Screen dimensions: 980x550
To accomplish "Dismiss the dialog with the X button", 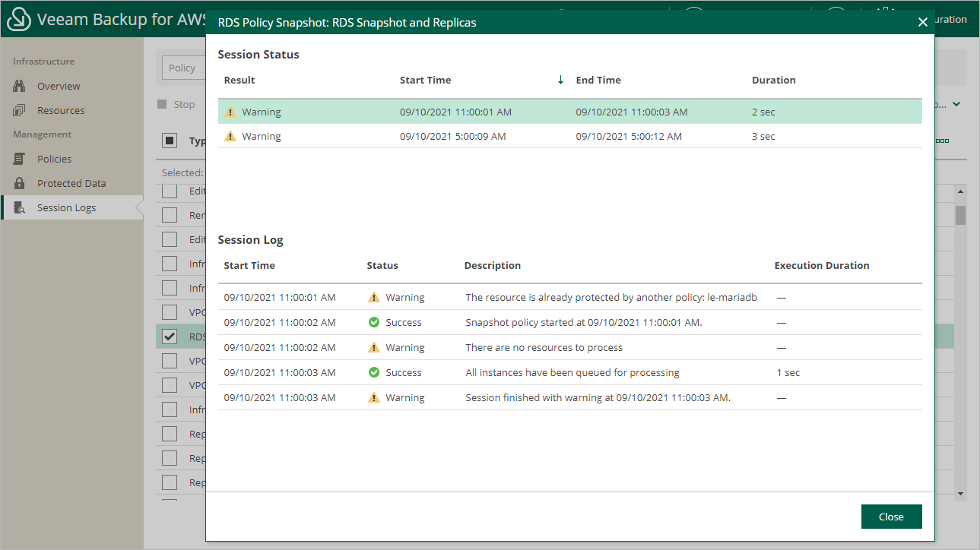I will (x=923, y=22).
